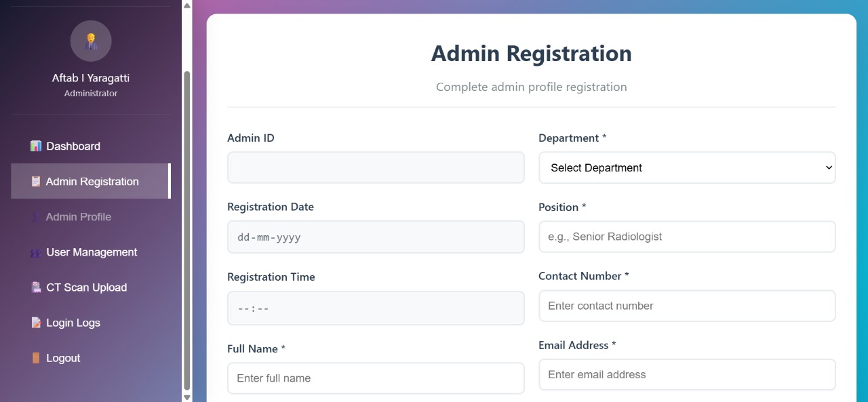868x402 pixels.
Task: Click the Login Logs notepad icon
Action: click(x=36, y=323)
